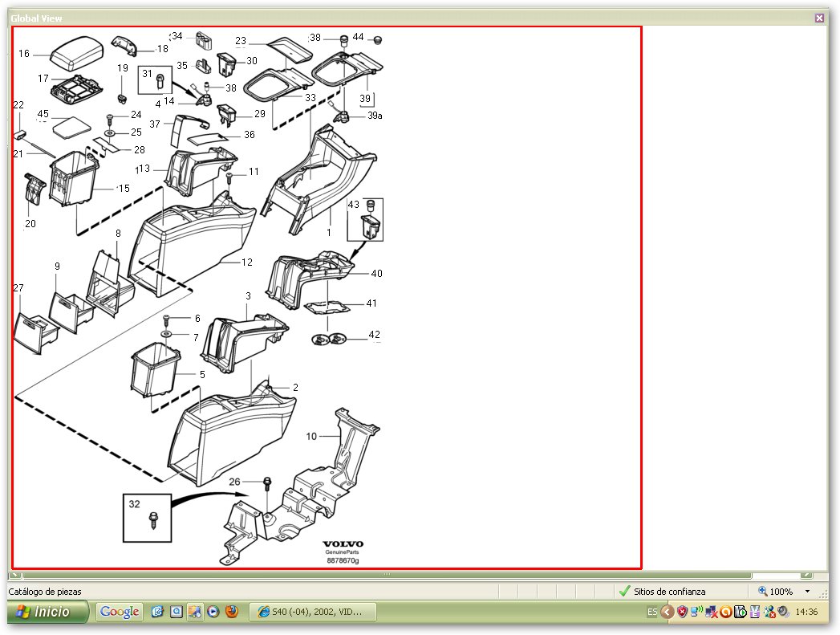Launch Firefox from the quick launch bar
Viewport: 840px width, 635px height.
[x=231, y=612]
